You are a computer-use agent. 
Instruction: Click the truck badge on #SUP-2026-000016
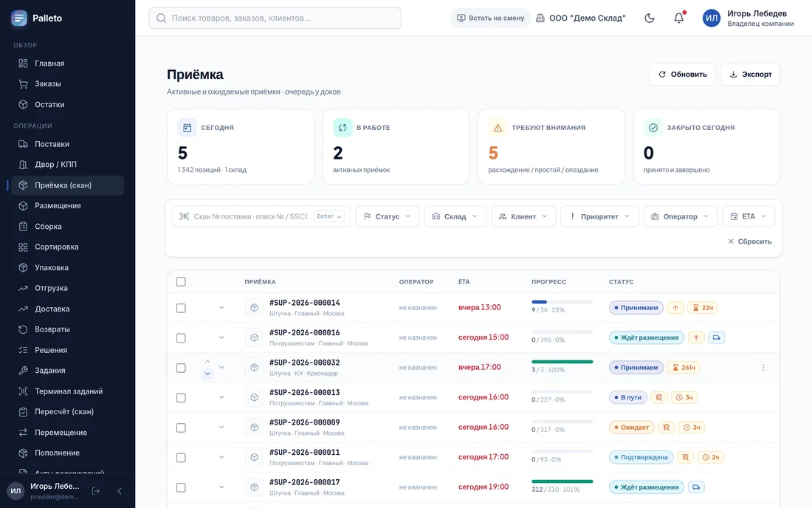[716, 337]
